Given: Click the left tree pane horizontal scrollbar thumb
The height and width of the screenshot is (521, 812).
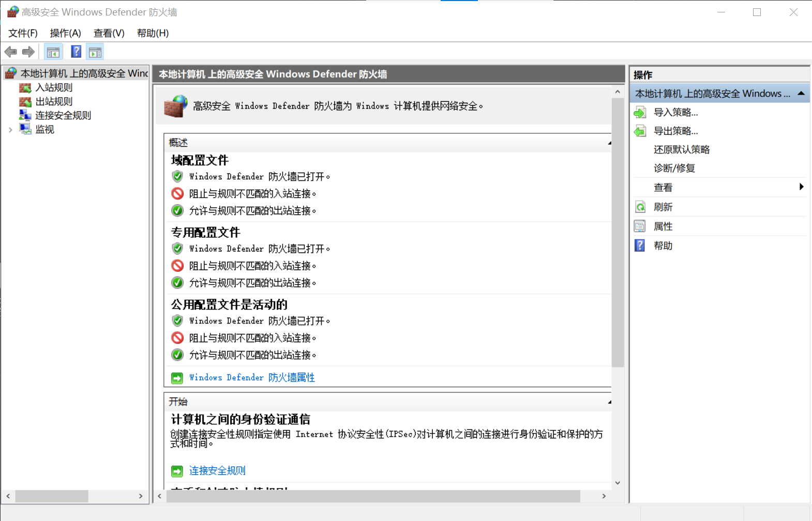Looking at the screenshot, I should click(x=52, y=496).
